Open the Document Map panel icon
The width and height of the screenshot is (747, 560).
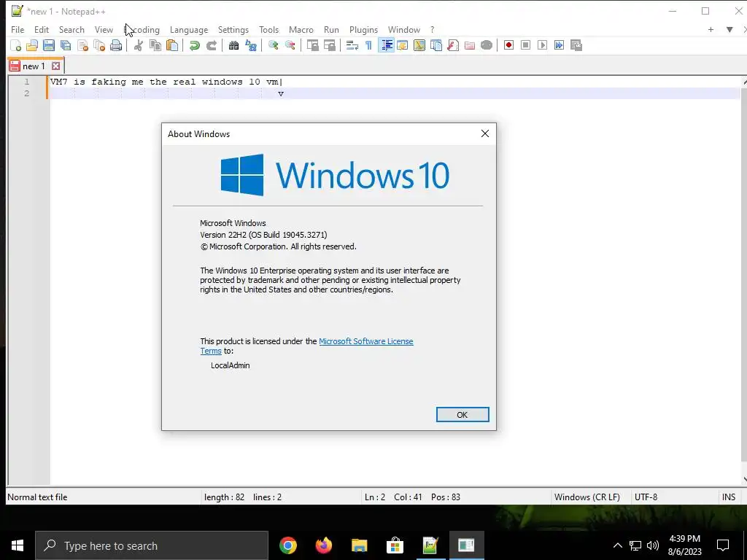419,45
